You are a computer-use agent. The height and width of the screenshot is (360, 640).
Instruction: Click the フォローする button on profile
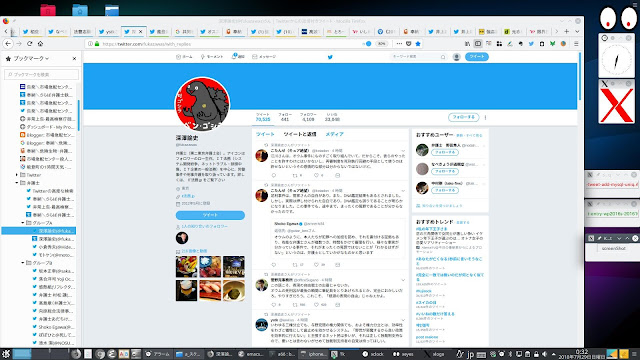pyautogui.click(x=463, y=117)
